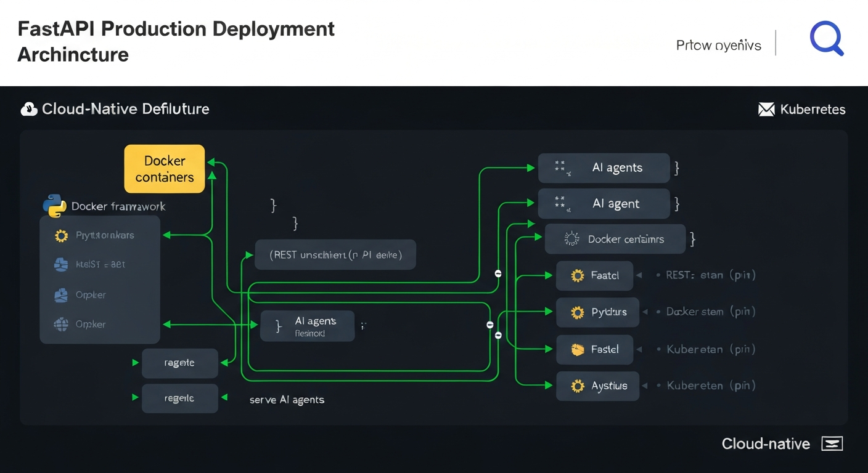Select the "Kuberretes" label
The height and width of the screenshot is (473, 868).
813,110
